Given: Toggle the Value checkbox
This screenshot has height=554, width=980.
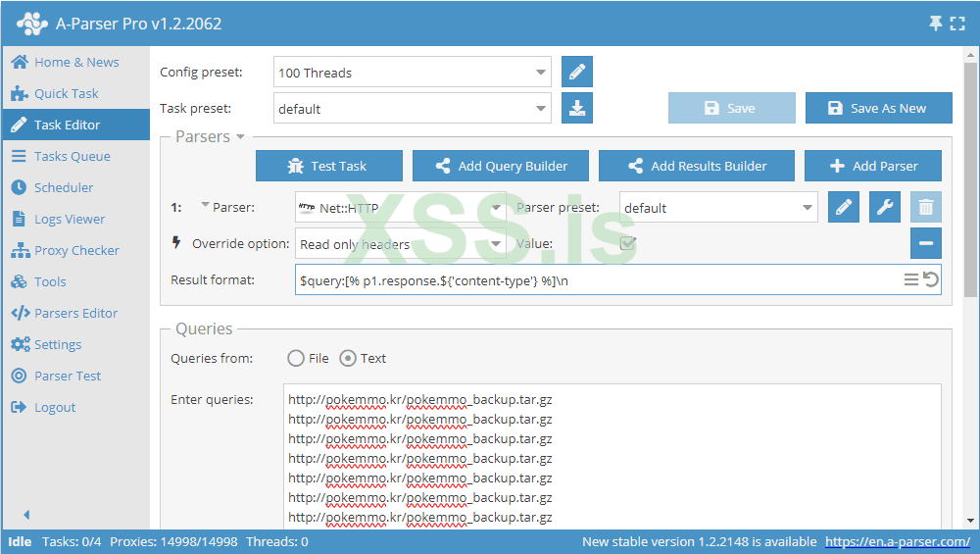Looking at the screenshot, I should [x=627, y=243].
